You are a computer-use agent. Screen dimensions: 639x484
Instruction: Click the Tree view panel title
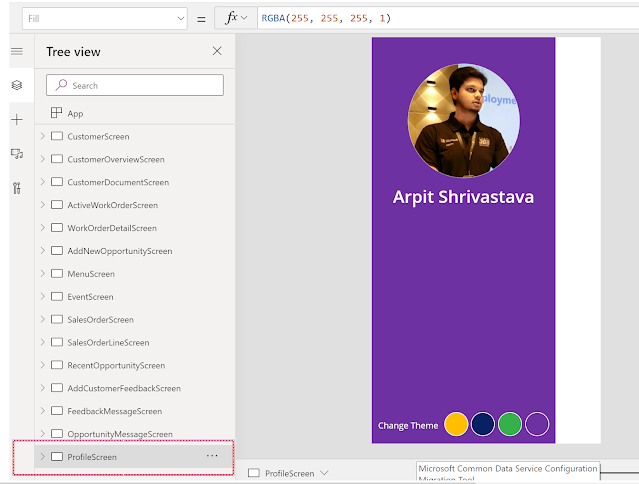click(x=73, y=52)
